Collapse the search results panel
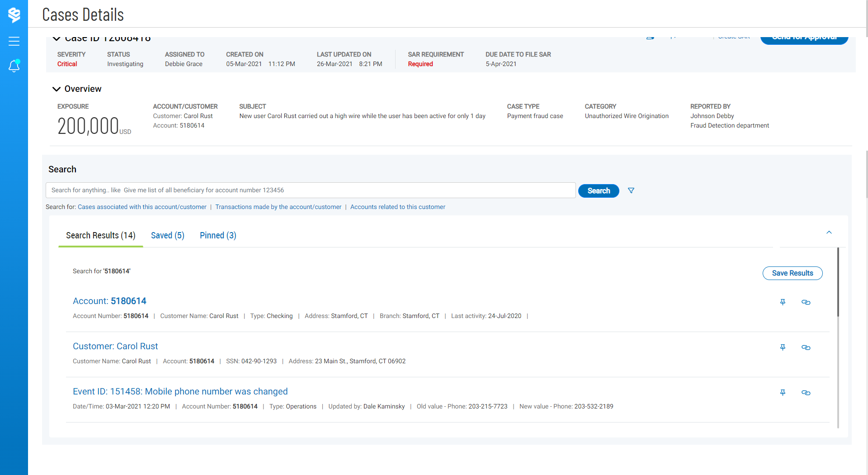Screen dimensions: 868x475 click(829, 233)
